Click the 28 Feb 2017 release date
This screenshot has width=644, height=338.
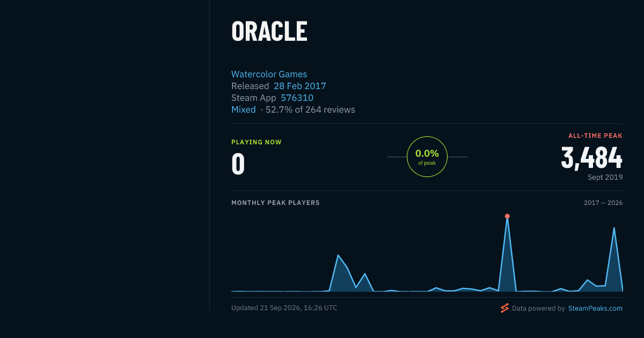pos(299,86)
